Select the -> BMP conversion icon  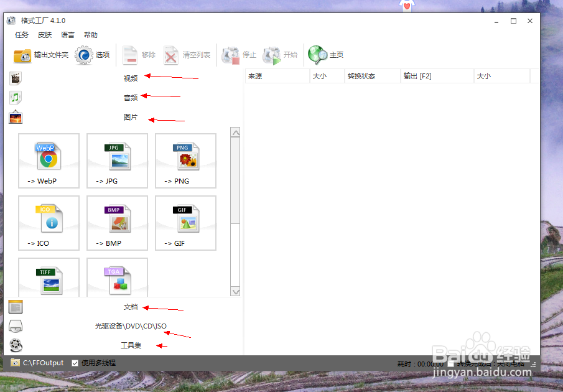click(117, 223)
